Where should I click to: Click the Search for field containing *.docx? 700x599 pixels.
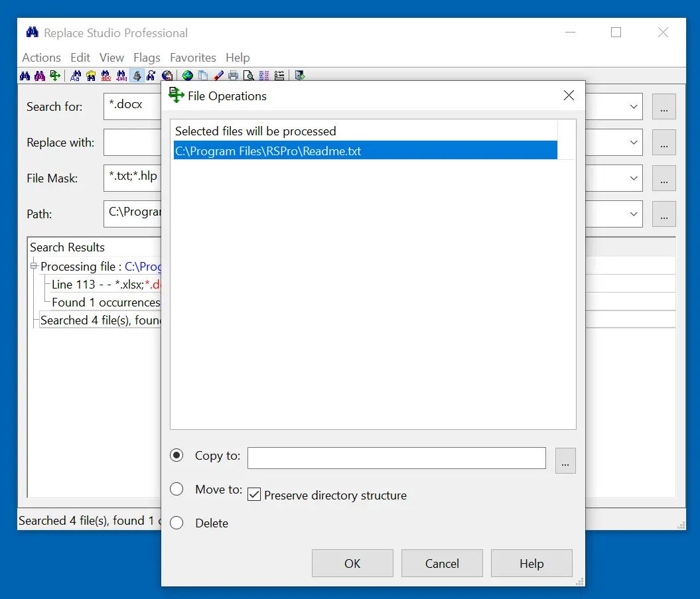click(133, 107)
